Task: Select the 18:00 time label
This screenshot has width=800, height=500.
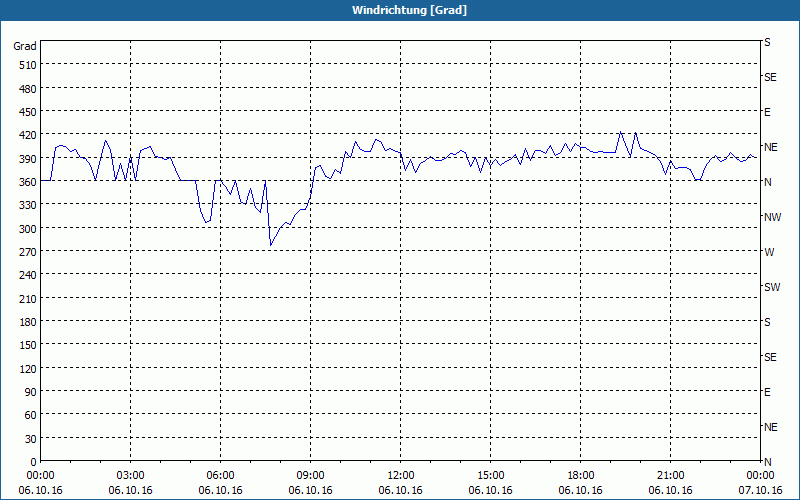Action: coord(581,476)
